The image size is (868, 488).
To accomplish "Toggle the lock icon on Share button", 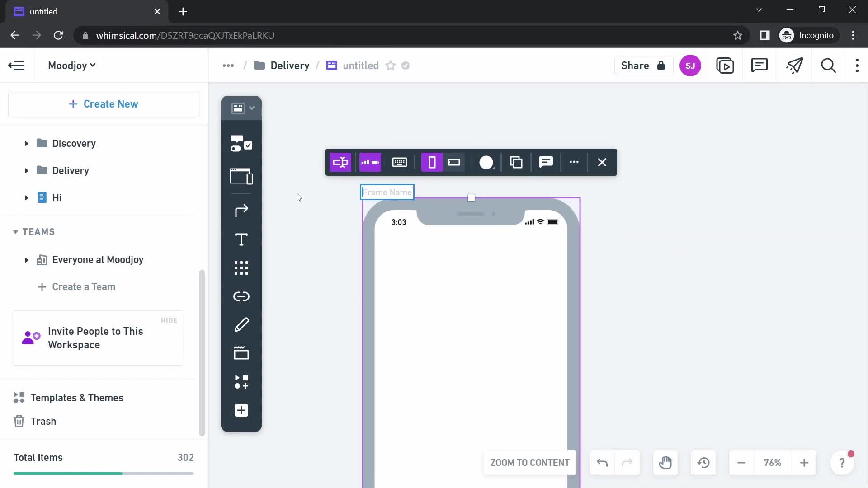I will (x=660, y=66).
